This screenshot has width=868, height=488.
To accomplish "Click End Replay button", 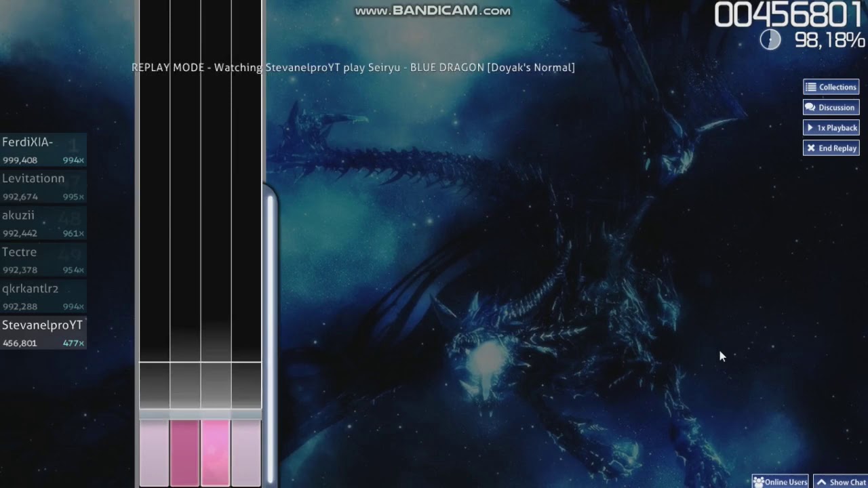I will point(831,148).
